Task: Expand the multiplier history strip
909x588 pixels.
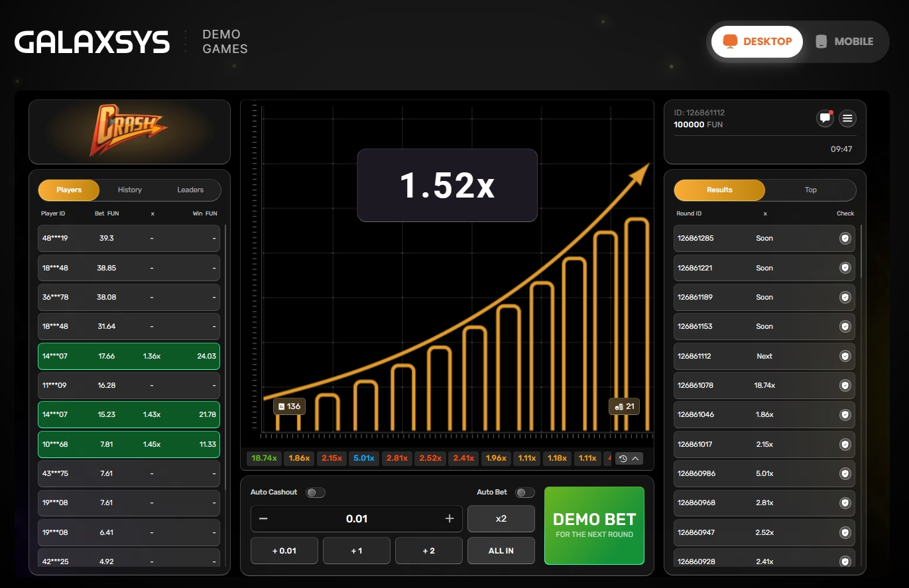Action: click(x=629, y=458)
